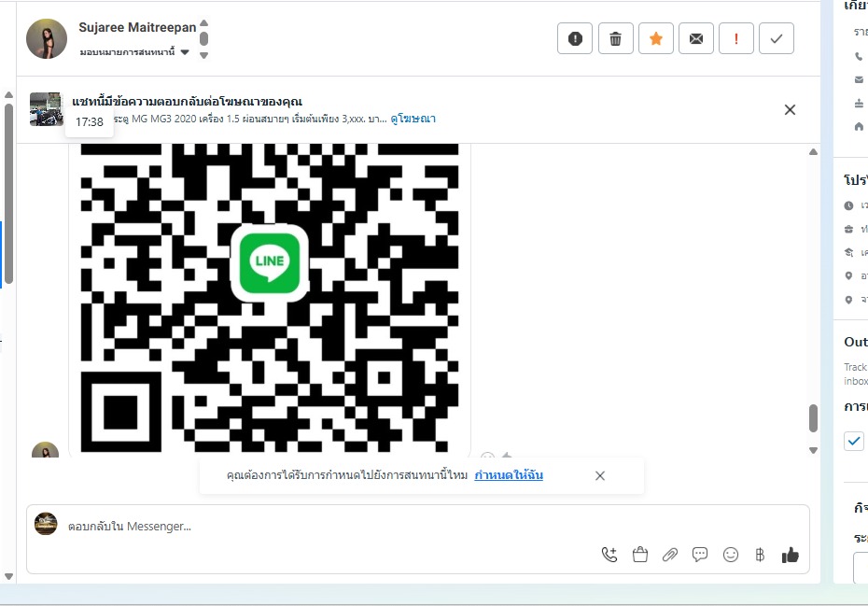Open saved replies speech bubble icon
This screenshot has width=868, height=606.
[700, 555]
